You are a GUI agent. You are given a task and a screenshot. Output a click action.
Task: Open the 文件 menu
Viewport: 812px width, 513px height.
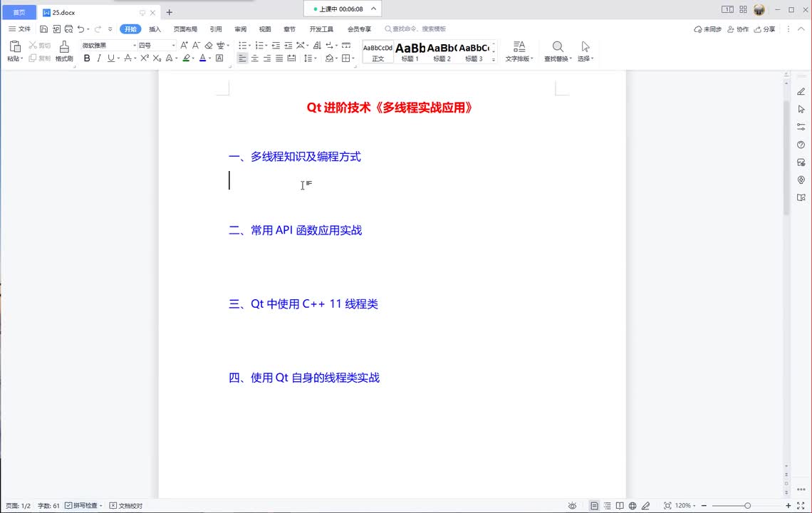click(x=20, y=29)
